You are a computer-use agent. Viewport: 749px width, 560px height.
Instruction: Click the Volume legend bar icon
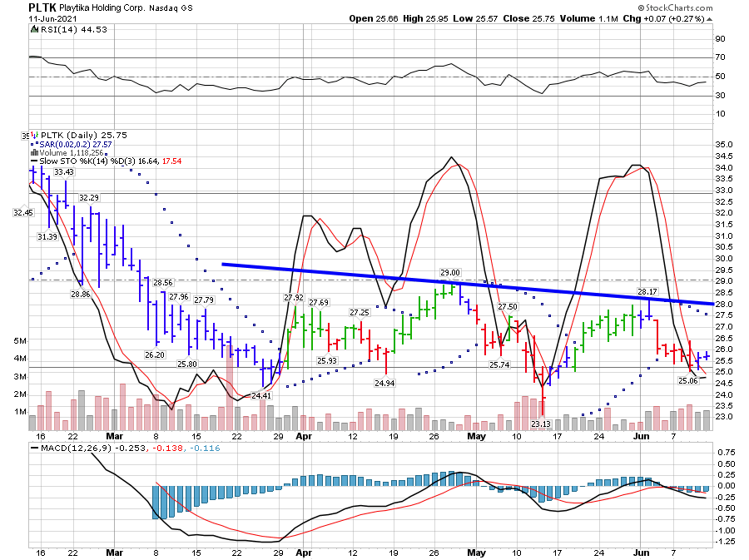[x=33, y=152]
